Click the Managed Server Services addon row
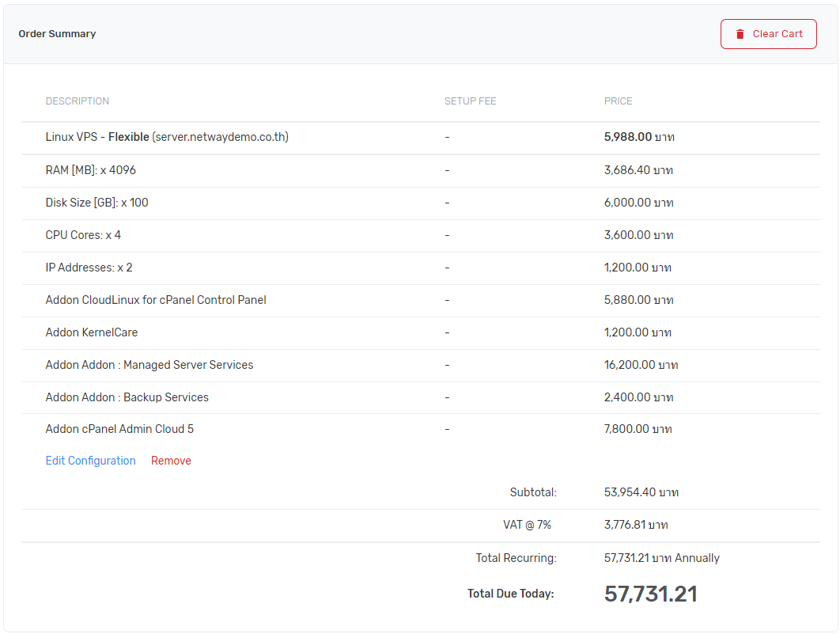This screenshot has height=634, width=840. 149,365
